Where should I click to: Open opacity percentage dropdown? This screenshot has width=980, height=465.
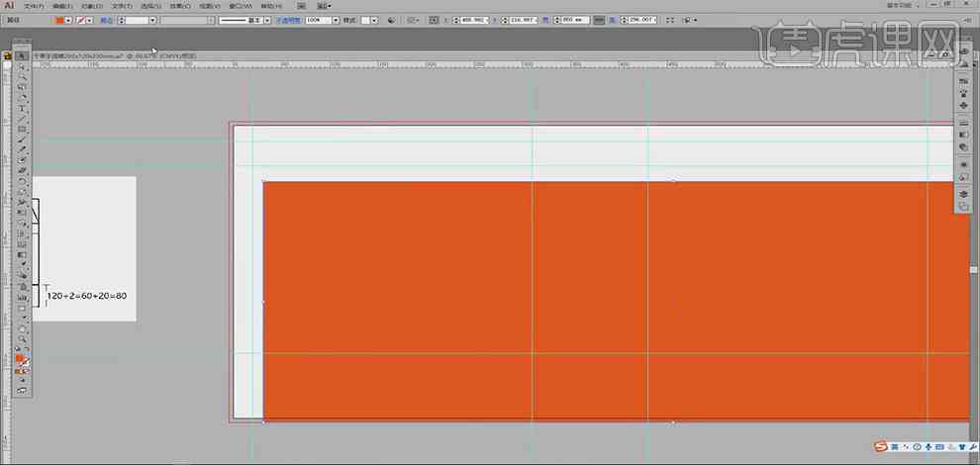pyautogui.click(x=336, y=20)
